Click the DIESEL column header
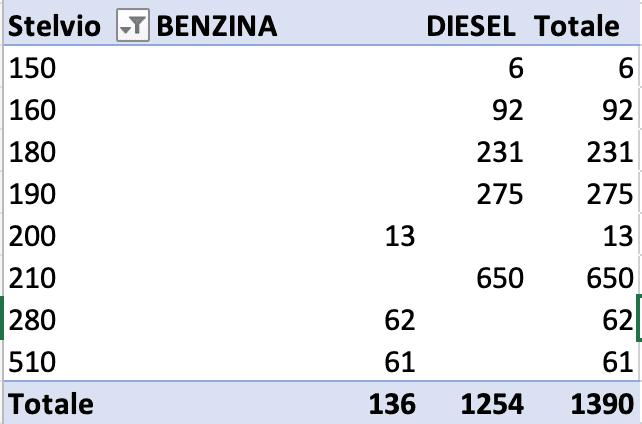 click(474, 27)
